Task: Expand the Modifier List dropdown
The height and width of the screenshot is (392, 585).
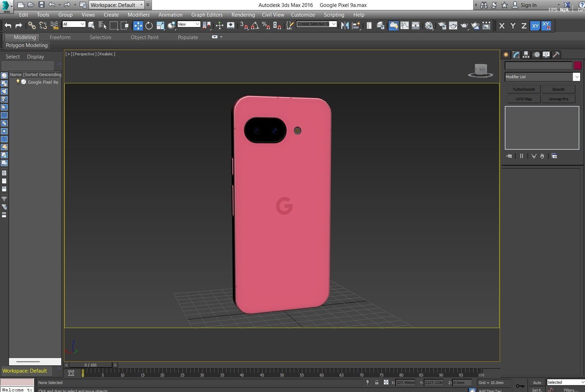Action: click(542, 77)
